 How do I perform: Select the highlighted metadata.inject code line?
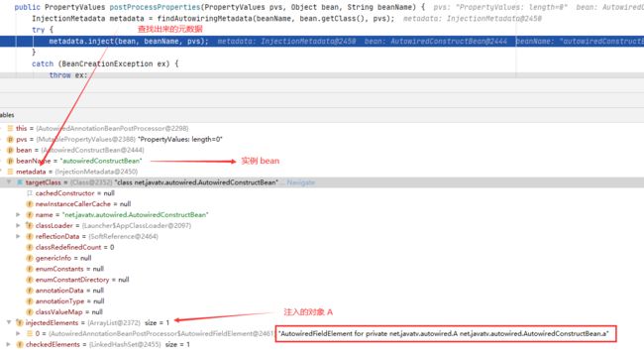(322, 41)
